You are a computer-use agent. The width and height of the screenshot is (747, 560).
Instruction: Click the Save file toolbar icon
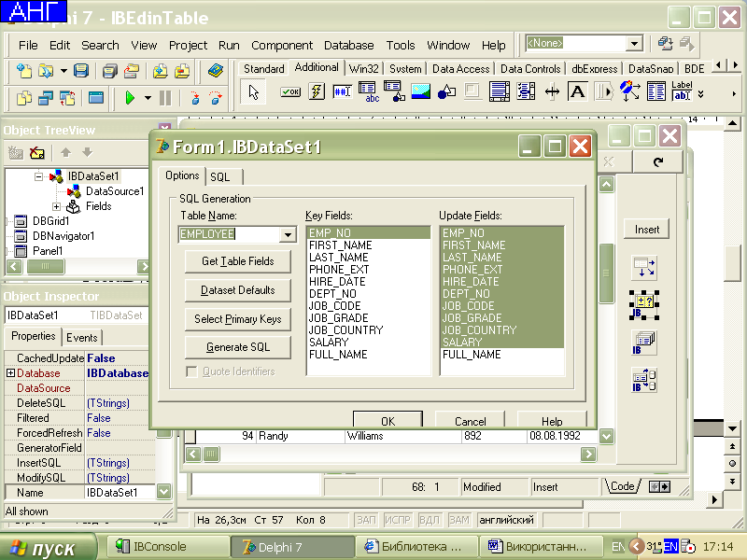81,71
